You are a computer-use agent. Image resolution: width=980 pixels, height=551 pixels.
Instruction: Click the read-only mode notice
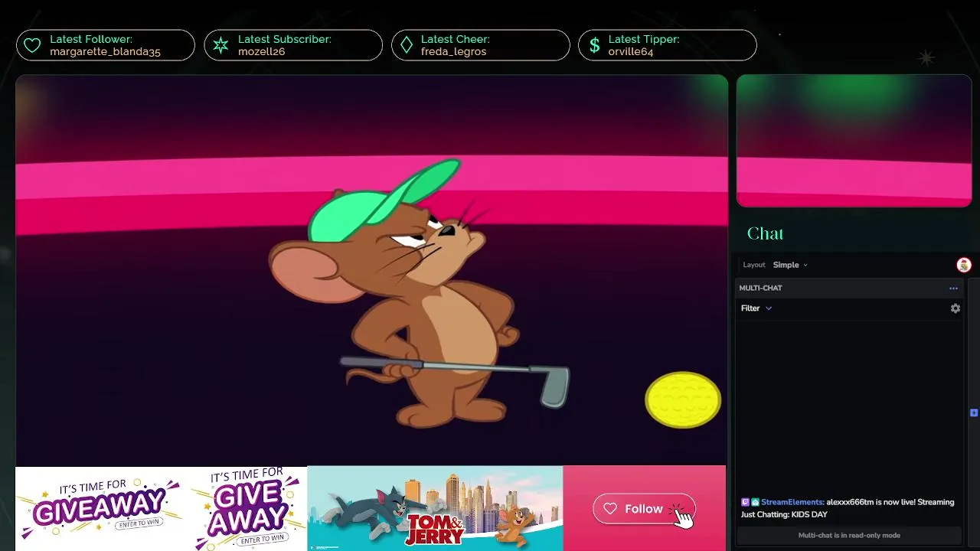point(849,536)
